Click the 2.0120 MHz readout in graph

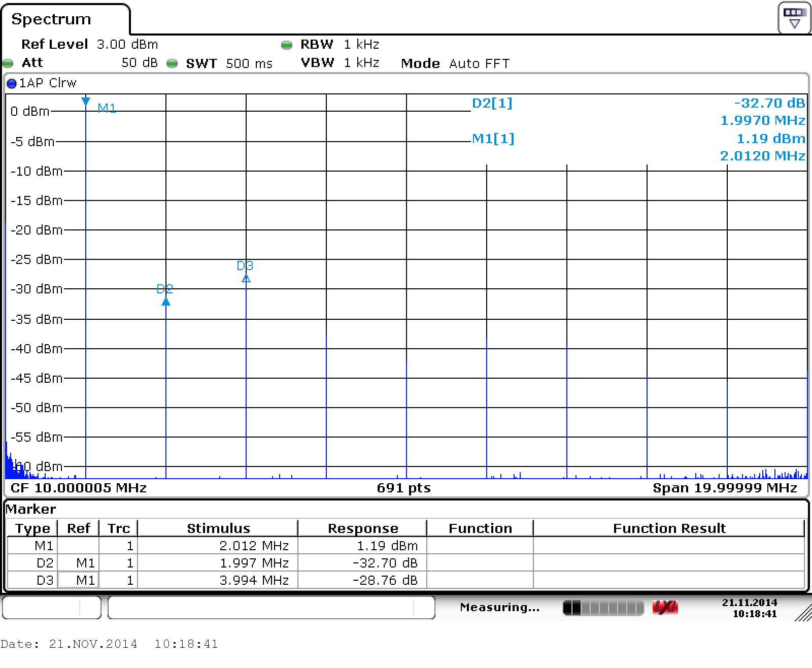coord(763,156)
